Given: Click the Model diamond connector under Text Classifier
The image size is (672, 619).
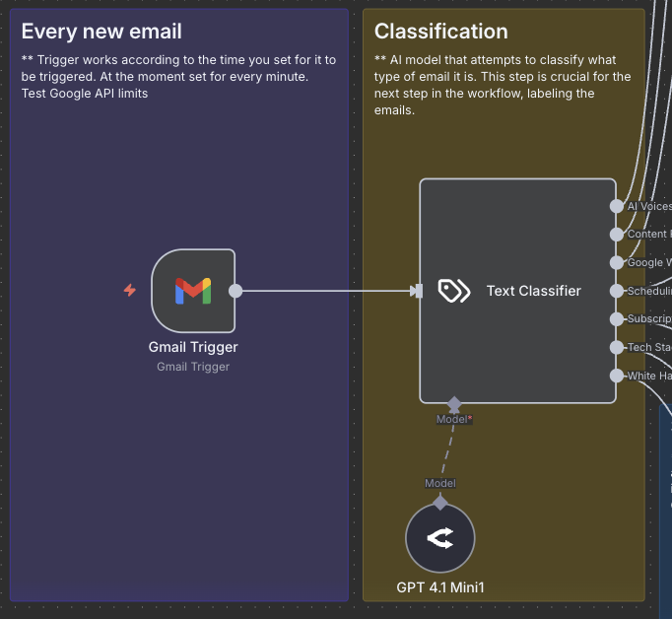Looking at the screenshot, I should (454, 403).
